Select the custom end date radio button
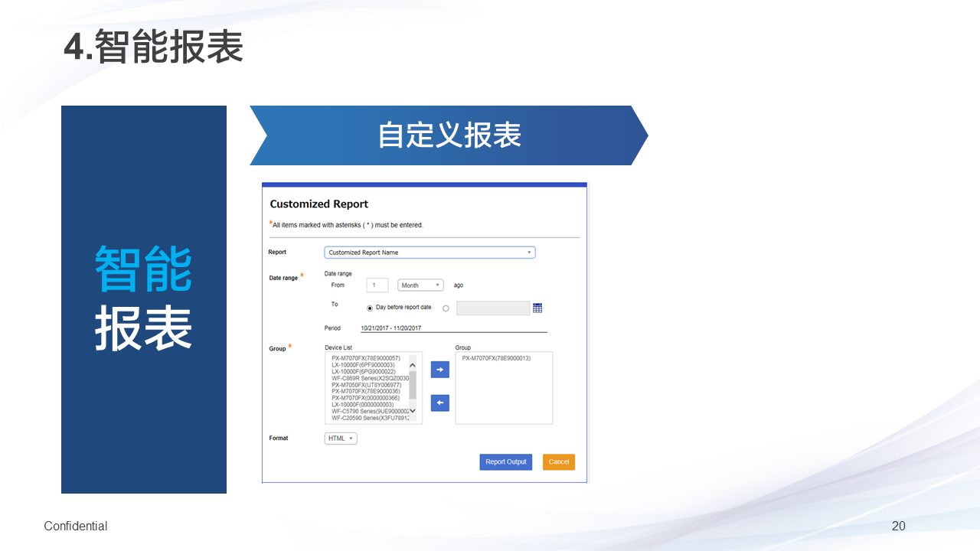Image resolution: width=980 pixels, height=551 pixels. coord(446,308)
